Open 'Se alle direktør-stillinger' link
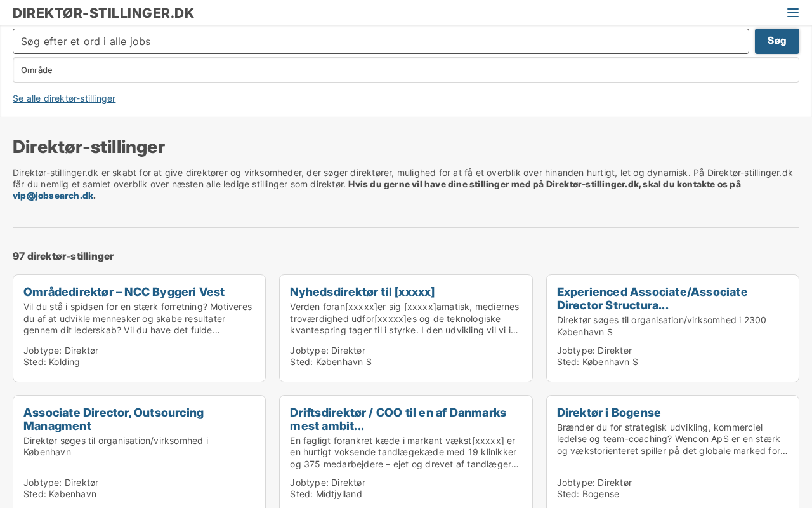Screen dimensions: 812x508 pos(64,98)
